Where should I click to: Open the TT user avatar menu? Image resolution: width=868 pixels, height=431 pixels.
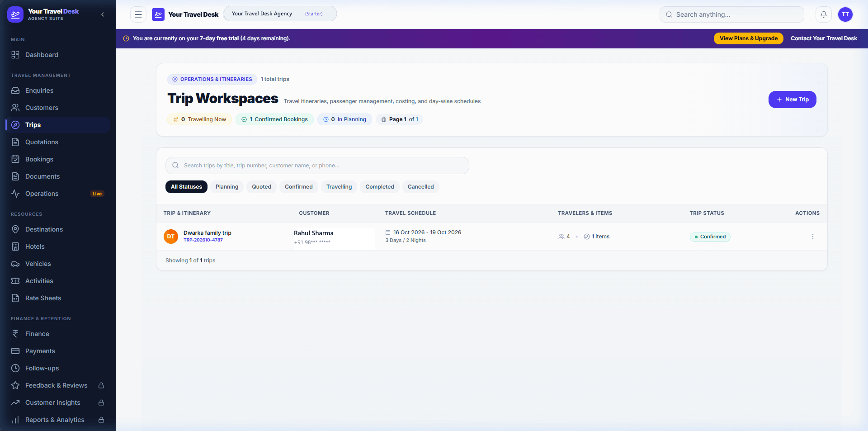(845, 14)
